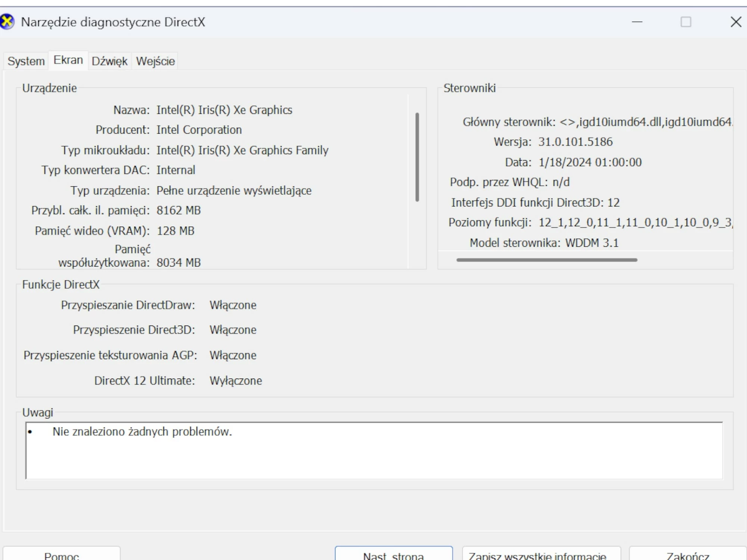Click the DirectX diagnostic tool title bar icon
747x560 pixels.
[x=7, y=22]
